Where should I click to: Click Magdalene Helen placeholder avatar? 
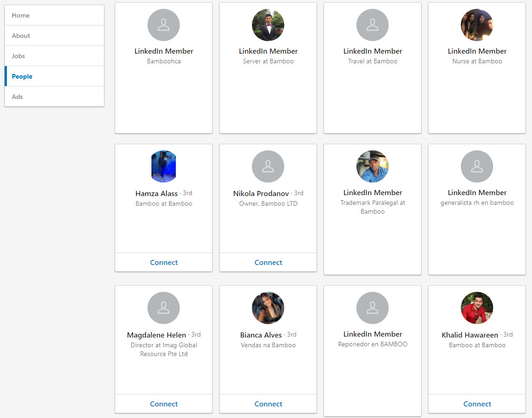tap(164, 308)
